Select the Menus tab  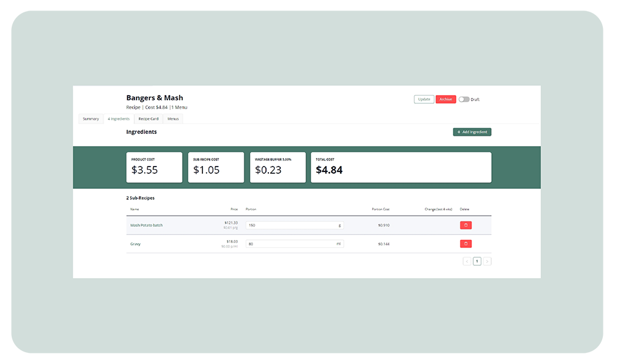(173, 118)
